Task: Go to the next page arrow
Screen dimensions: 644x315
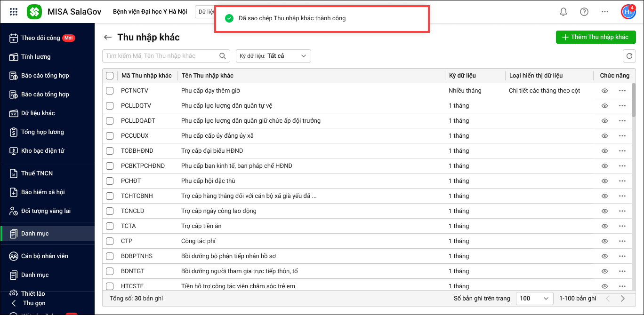Action: click(x=623, y=299)
